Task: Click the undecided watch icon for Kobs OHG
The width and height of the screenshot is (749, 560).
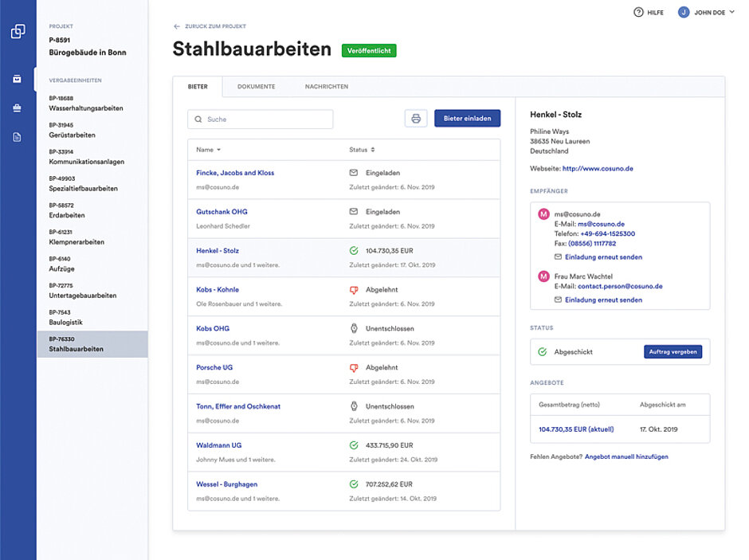Action: point(354,328)
